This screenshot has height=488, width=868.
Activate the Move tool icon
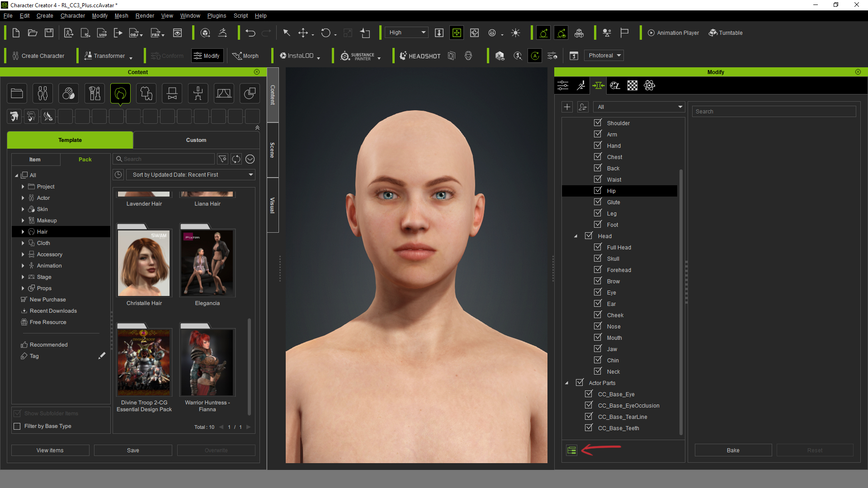click(x=303, y=33)
